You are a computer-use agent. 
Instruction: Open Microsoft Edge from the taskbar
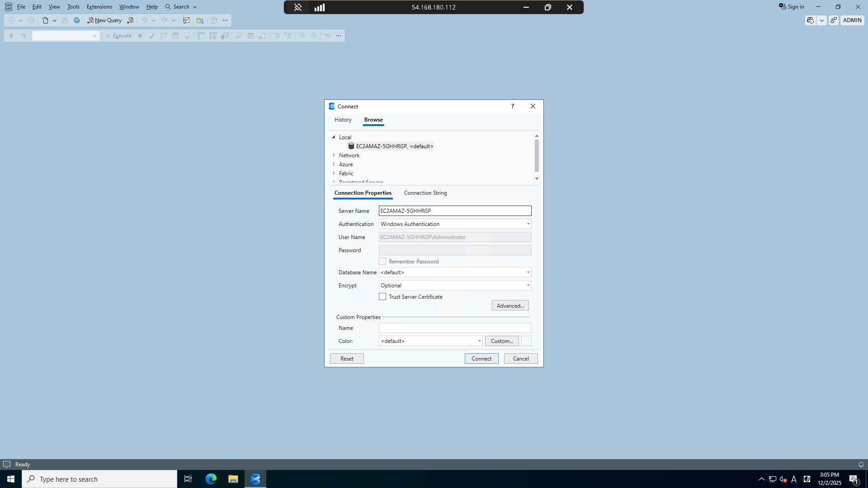coord(211,479)
